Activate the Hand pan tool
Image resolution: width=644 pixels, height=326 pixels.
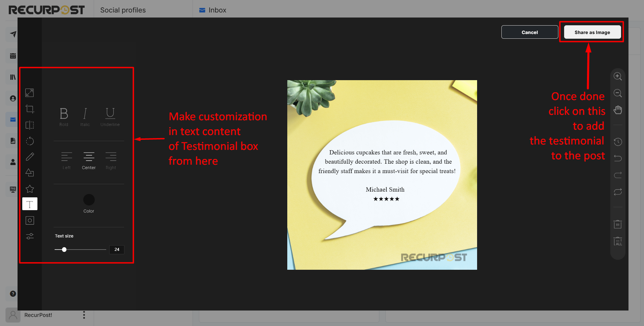click(x=618, y=110)
